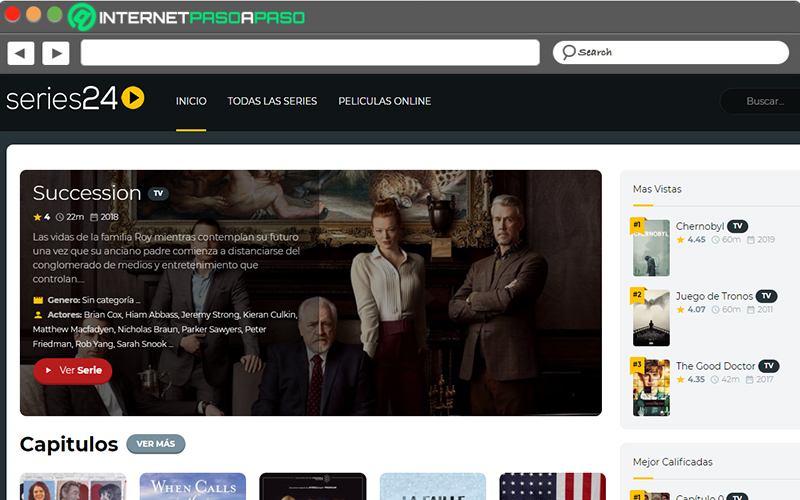The height and width of the screenshot is (500, 800).
Task: Click the Ver Serie red button
Action: [x=73, y=370]
